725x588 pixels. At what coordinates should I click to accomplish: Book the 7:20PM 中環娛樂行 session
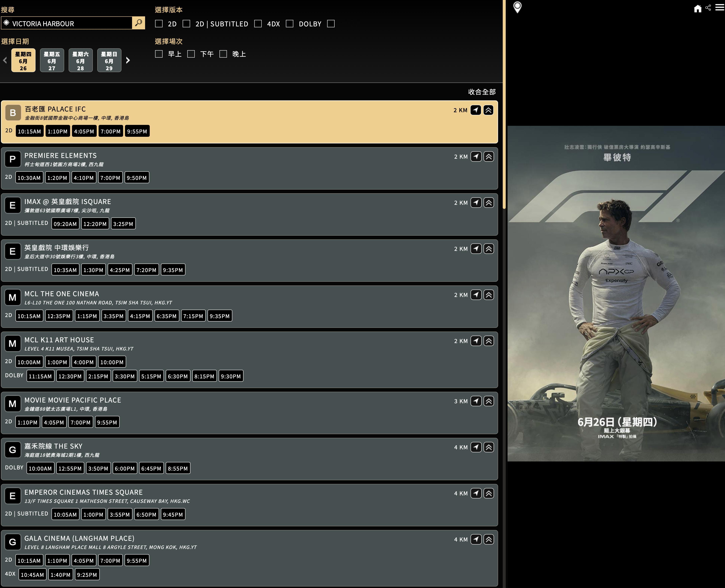[146, 270]
